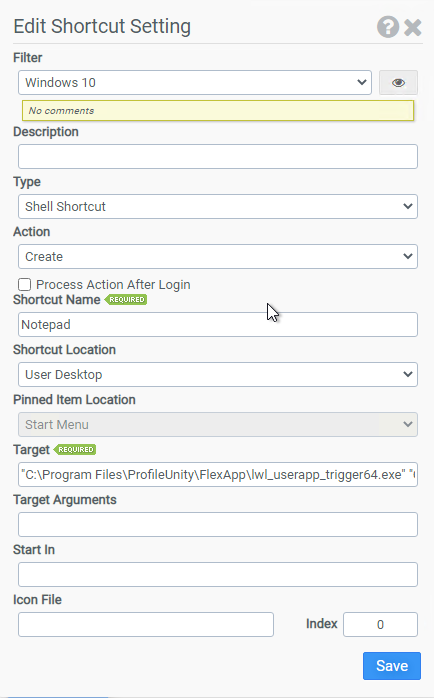The image size is (434, 698).
Task: Close the Edit Shortcut Setting dialog
Action: coord(413,28)
